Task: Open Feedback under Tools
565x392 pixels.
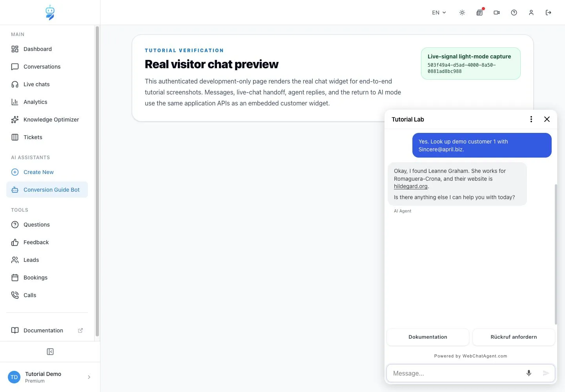Action: point(47,242)
